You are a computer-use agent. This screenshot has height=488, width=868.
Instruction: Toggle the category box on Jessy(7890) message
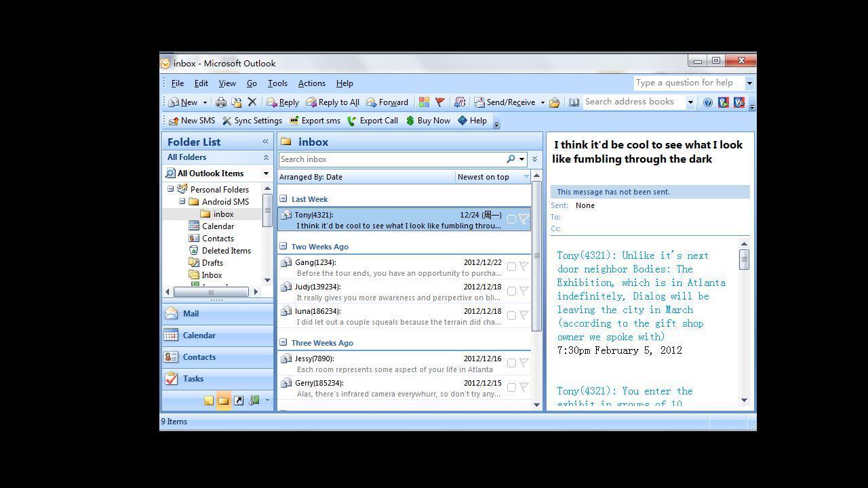511,363
